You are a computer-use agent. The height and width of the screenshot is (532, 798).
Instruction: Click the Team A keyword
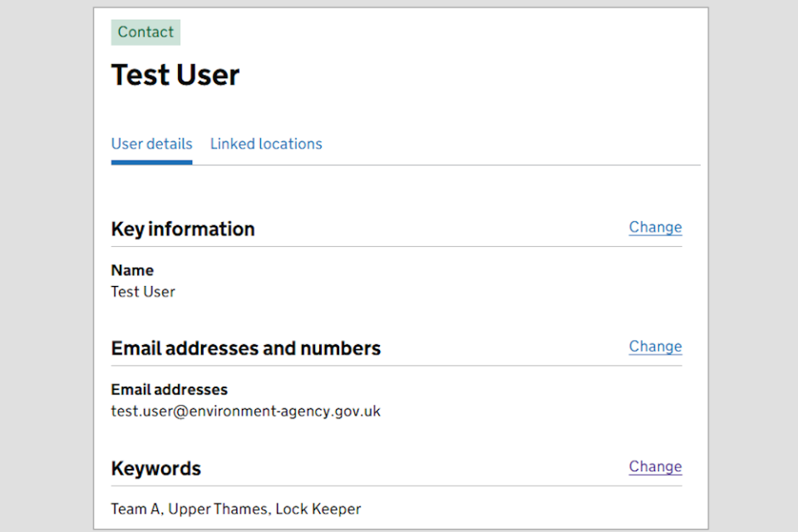pyautogui.click(x=135, y=509)
